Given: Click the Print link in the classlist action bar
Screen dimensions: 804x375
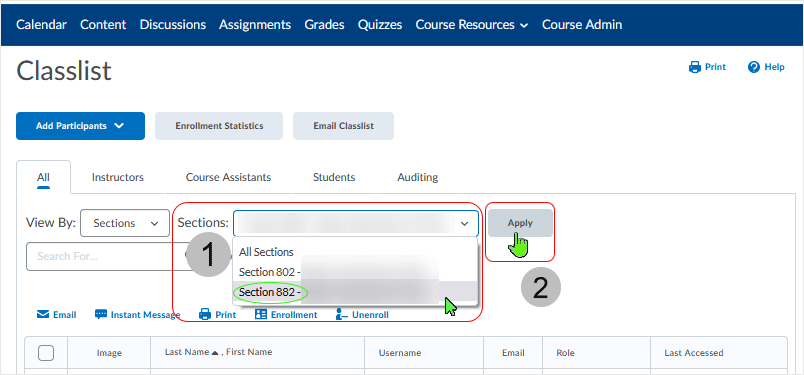Looking at the screenshot, I should (x=226, y=315).
